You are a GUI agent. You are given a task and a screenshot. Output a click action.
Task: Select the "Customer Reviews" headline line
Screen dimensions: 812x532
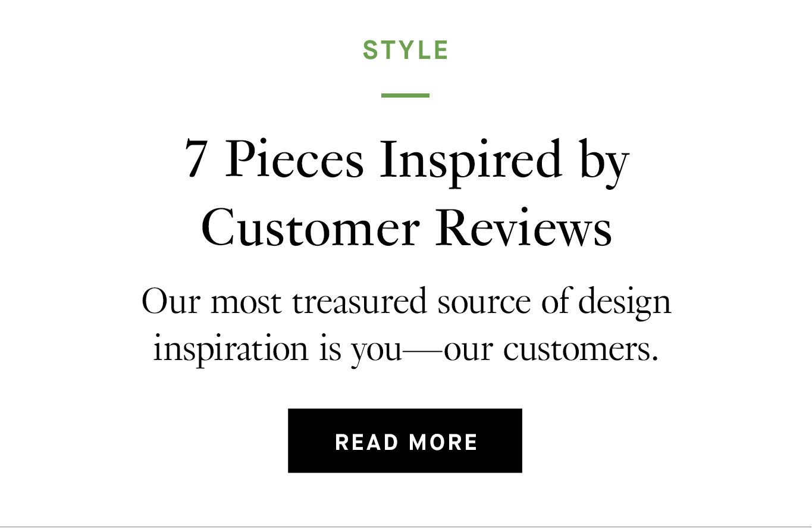[406, 229]
